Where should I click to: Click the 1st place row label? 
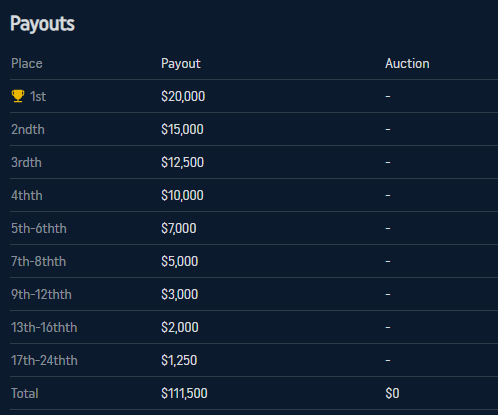(38, 96)
